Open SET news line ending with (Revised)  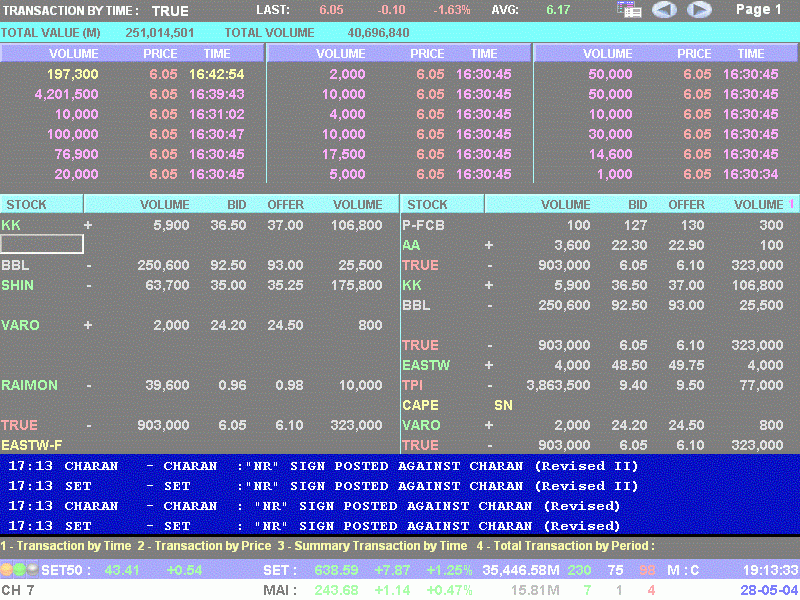click(314, 526)
